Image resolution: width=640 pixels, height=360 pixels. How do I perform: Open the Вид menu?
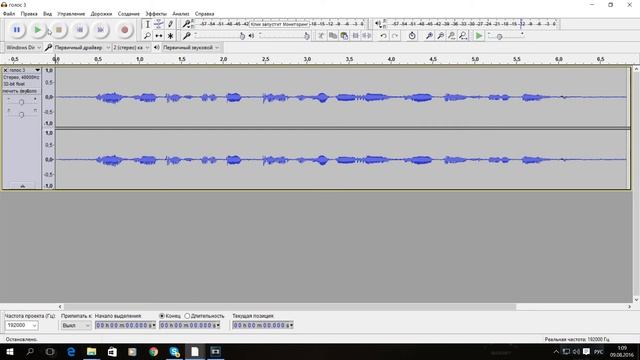pyautogui.click(x=47, y=14)
